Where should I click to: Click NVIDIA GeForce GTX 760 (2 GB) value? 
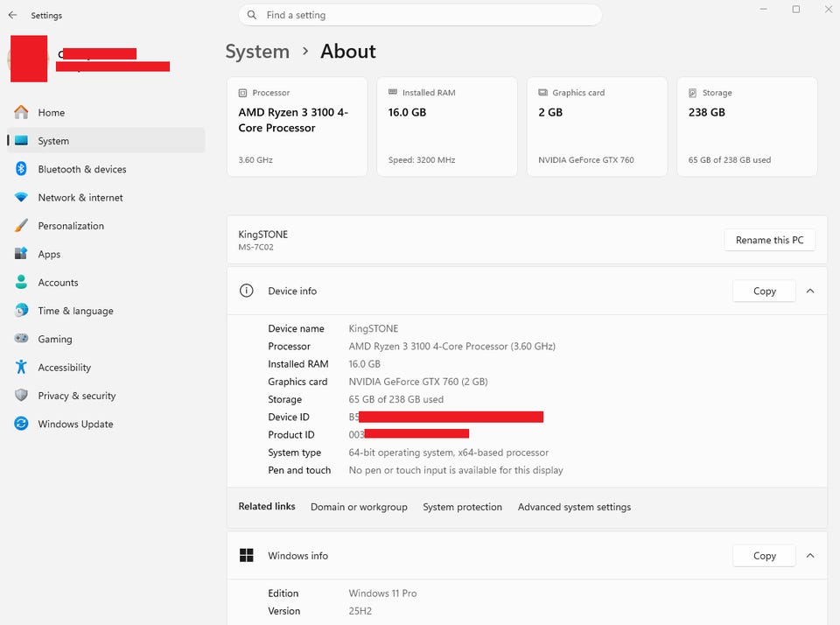418,381
